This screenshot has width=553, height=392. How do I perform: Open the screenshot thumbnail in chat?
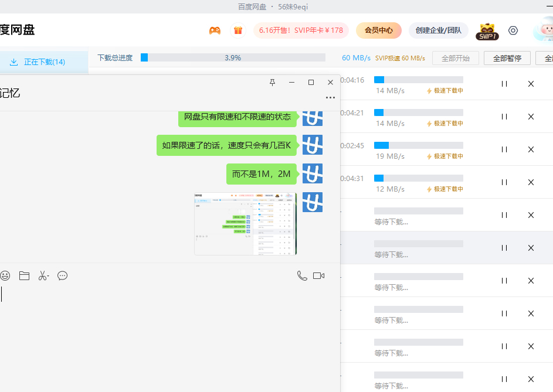[245, 224]
